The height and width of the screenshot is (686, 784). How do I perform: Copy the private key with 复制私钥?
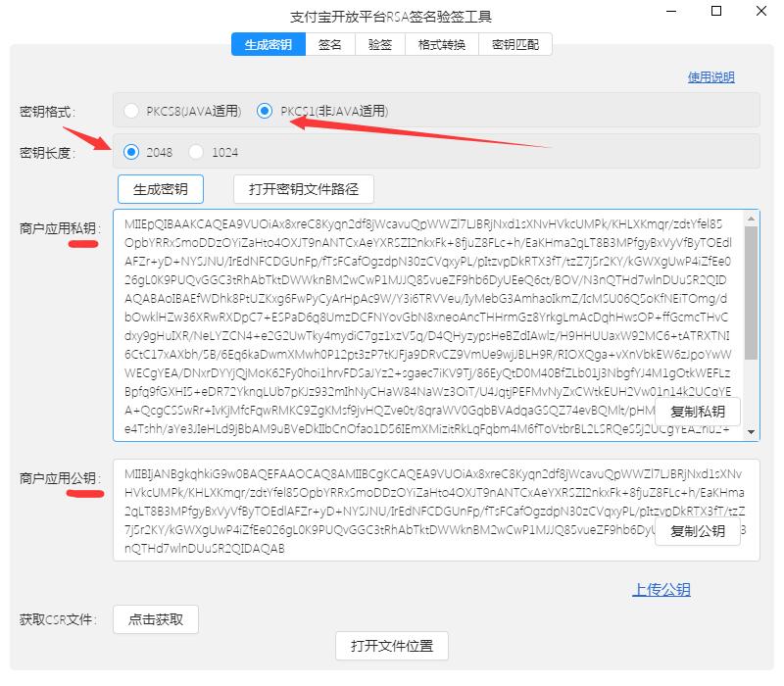pos(698,413)
